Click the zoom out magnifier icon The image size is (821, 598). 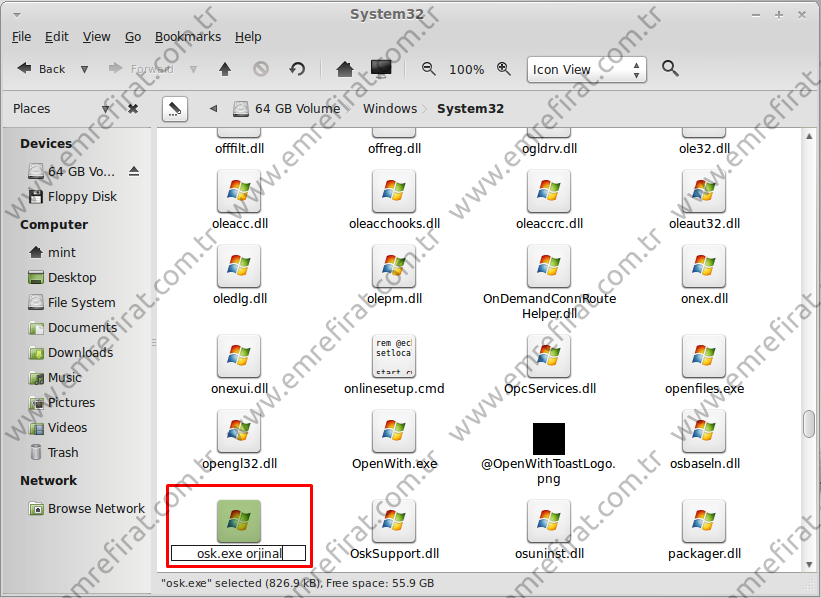429,69
